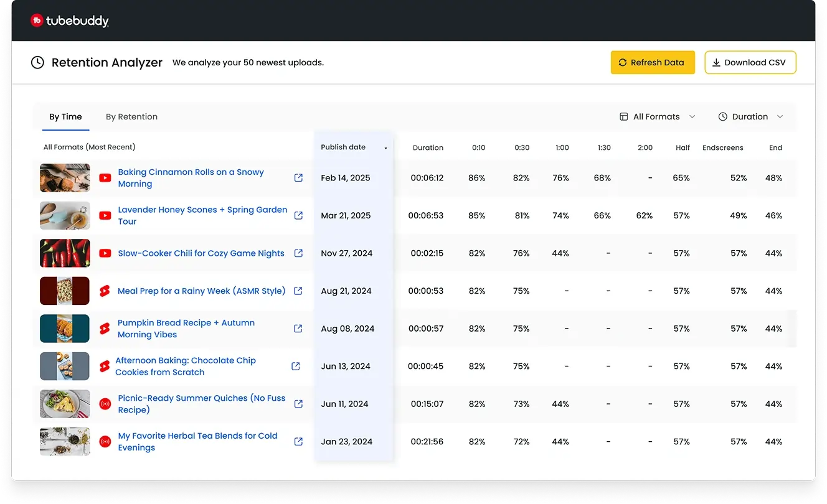Select the By Time tab

(65, 116)
